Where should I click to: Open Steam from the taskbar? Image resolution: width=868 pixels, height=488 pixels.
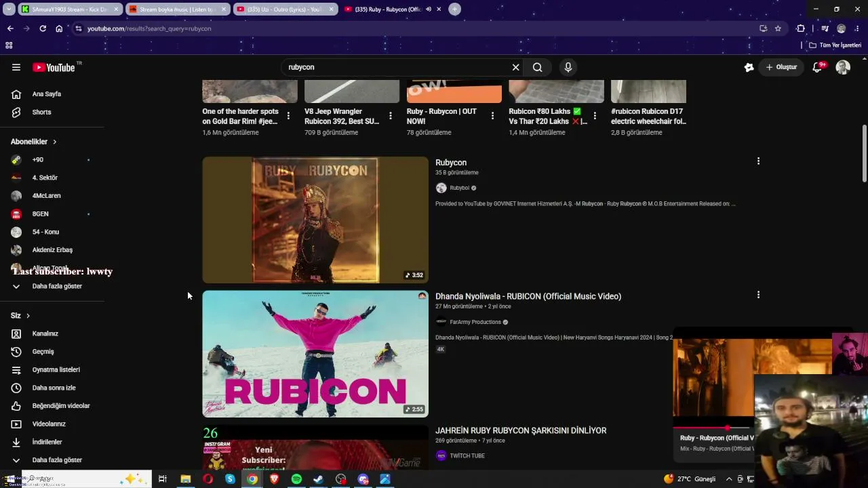318,479
